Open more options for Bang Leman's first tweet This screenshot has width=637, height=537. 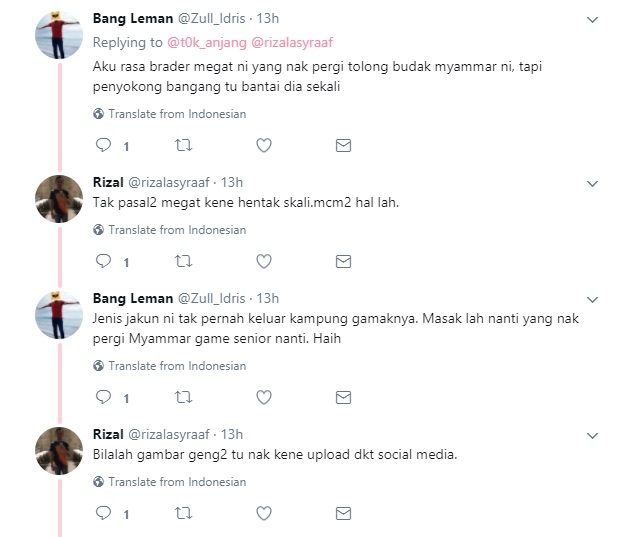(592, 19)
